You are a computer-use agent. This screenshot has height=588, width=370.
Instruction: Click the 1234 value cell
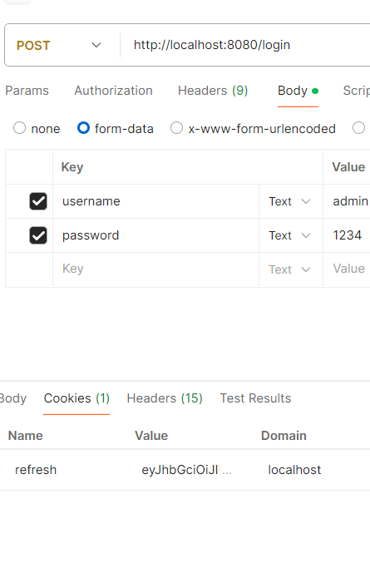(x=347, y=235)
